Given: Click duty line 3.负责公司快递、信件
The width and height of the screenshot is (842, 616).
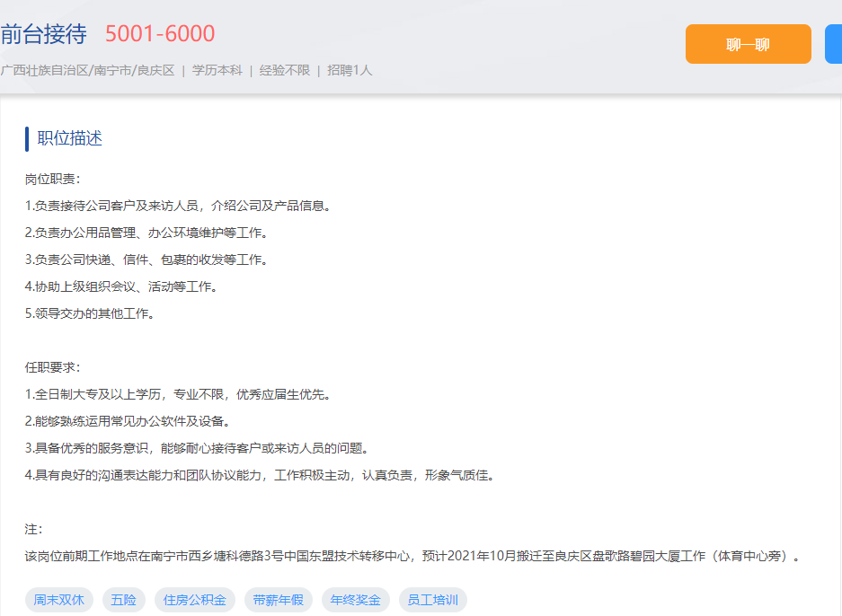Looking at the screenshot, I should click(x=148, y=260).
